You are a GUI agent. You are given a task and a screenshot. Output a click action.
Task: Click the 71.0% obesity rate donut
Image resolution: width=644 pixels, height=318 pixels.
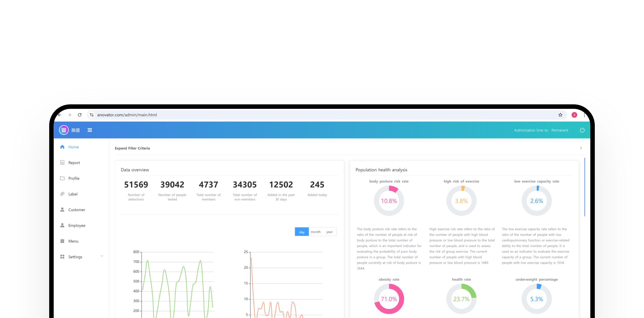click(389, 299)
